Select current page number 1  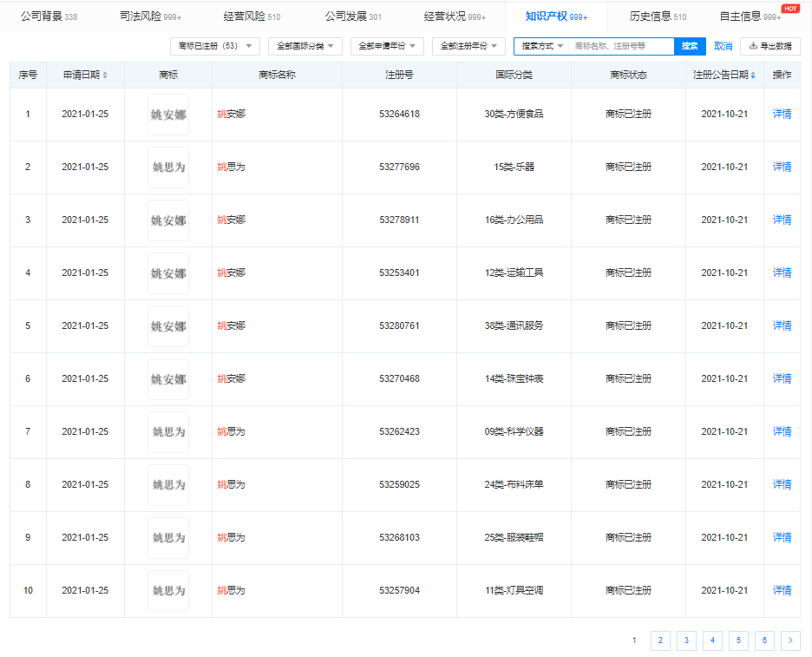(634, 641)
